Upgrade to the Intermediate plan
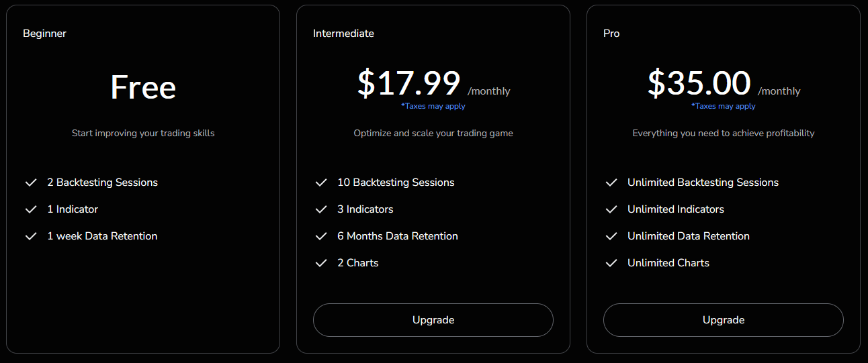The height and width of the screenshot is (363, 868). tap(433, 320)
